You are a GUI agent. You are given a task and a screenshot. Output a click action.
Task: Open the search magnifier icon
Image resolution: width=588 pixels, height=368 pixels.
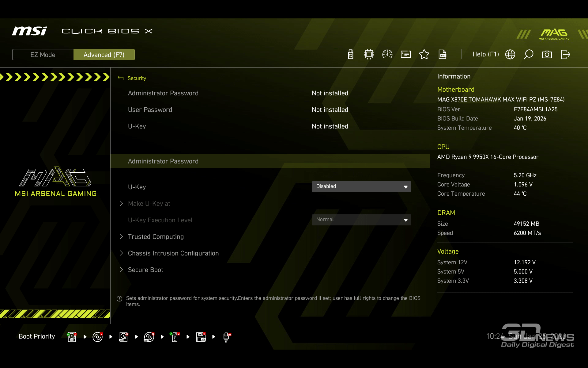pyautogui.click(x=529, y=55)
